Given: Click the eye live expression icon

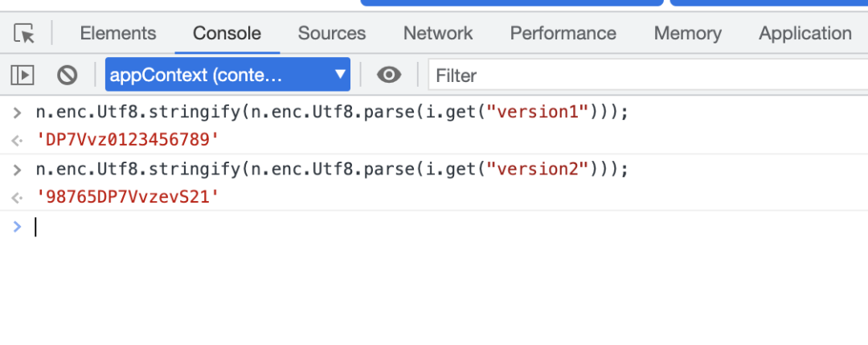Looking at the screenshot, I should click(390, 76).
